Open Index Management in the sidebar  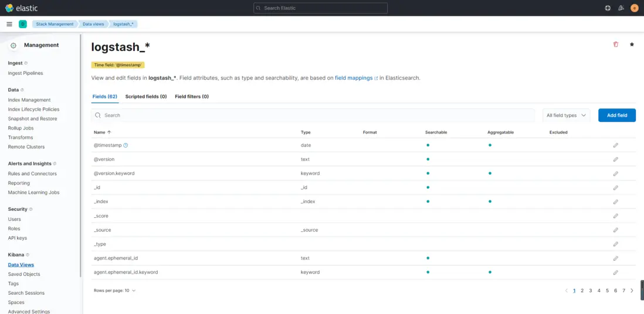click(29, 100)
